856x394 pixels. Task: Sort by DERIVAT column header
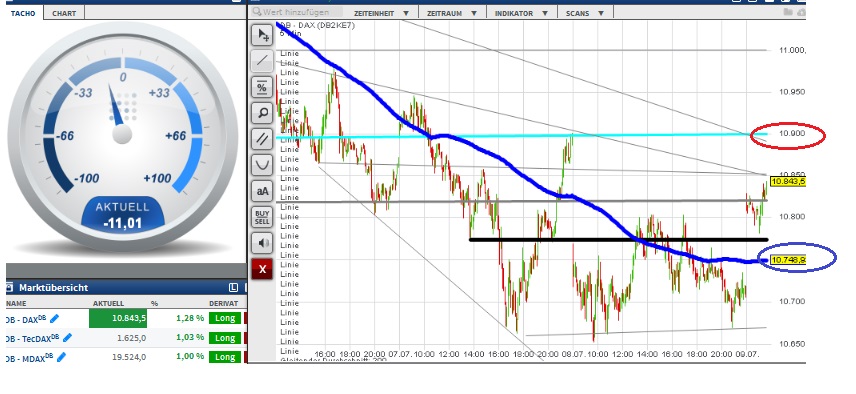224,303
